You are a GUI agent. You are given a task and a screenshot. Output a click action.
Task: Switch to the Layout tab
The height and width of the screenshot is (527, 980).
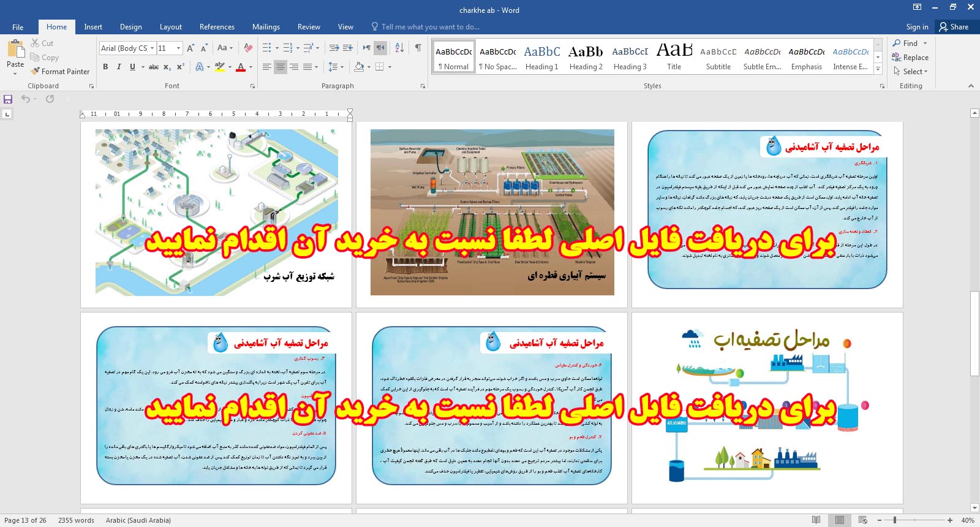pos(170,27)
